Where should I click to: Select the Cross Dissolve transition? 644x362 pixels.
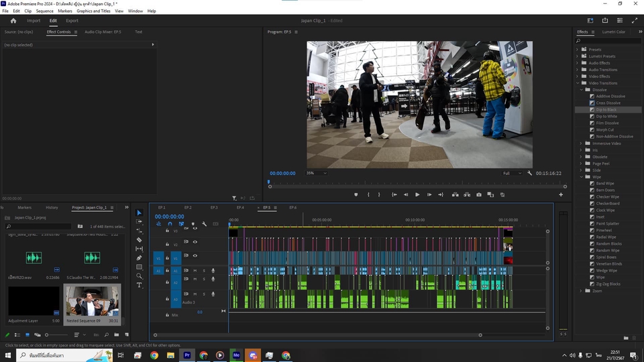point(608,103)
